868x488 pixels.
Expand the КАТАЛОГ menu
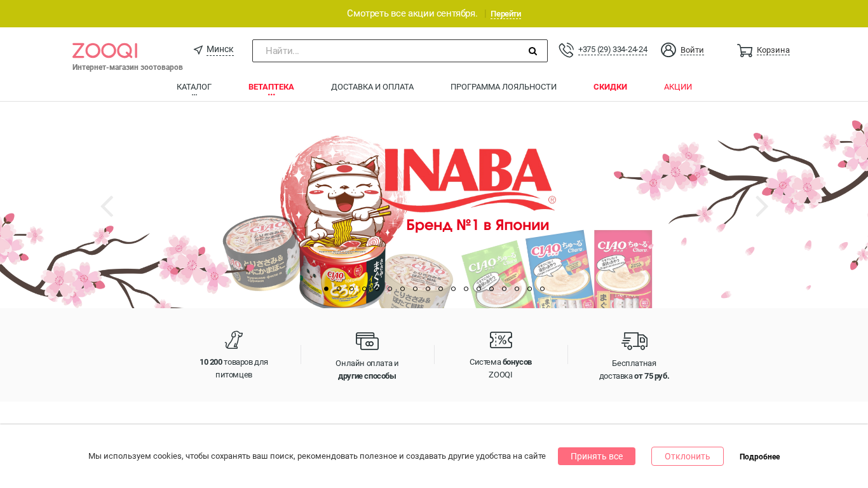click(194, 87)
